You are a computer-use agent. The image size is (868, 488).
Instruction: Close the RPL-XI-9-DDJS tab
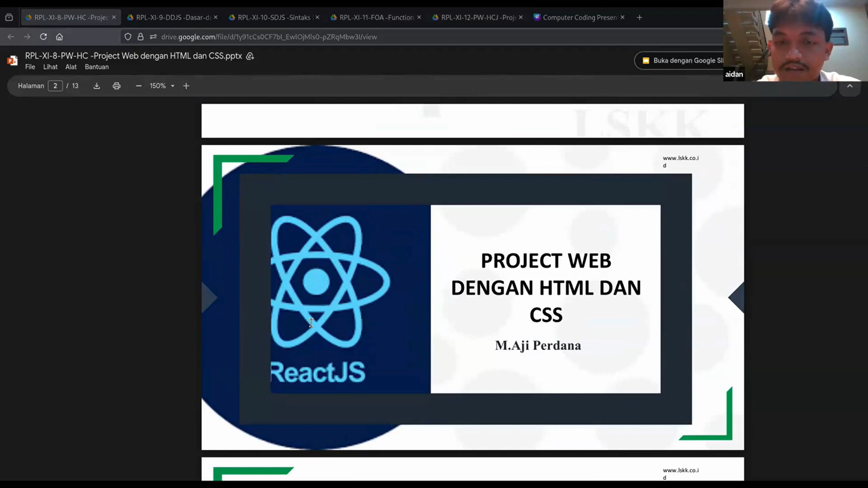(216, 17)
